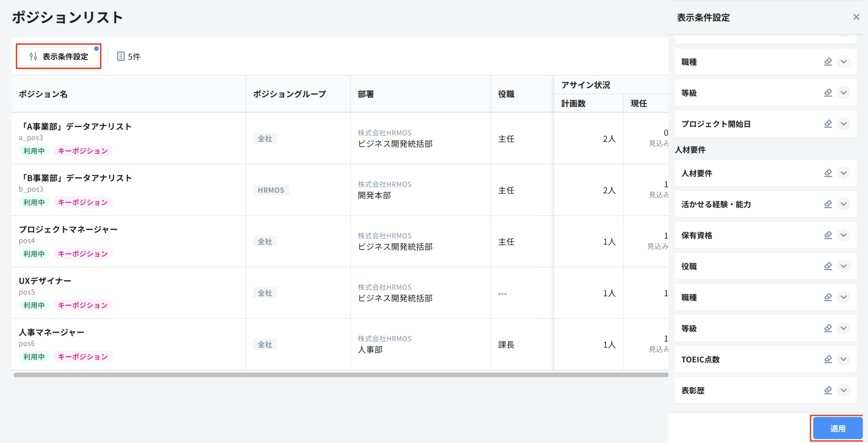Clear the 表彰歴 condition using eraser icon
Screen dimensions: 868x443
point(828,390)
